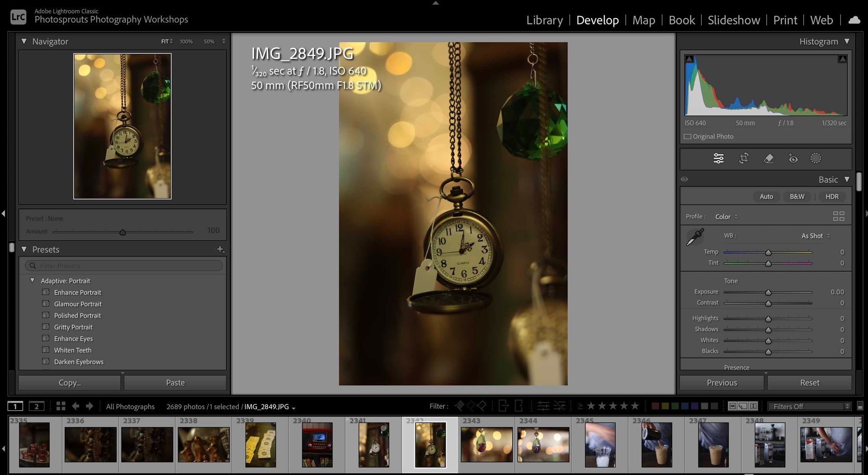This screenshot has width=868, height=475.
Task: Click the Auto tone button
Action: click(x=766, y=196)
